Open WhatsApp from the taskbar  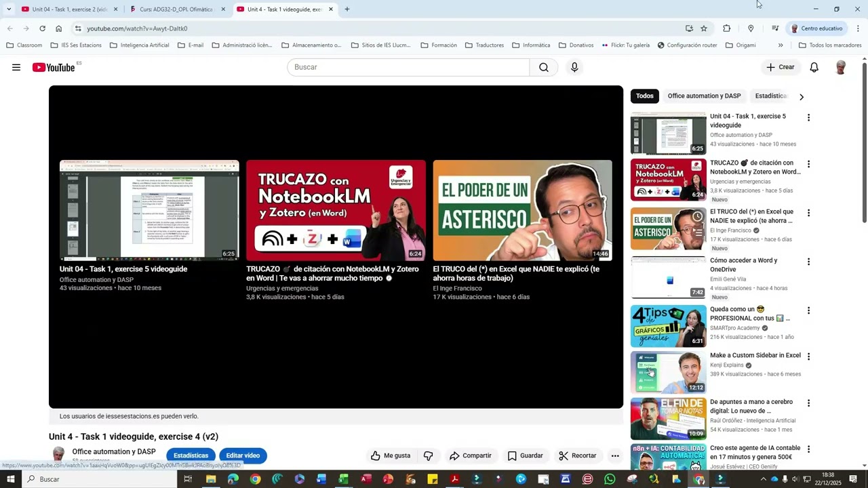tap(610, 479)
